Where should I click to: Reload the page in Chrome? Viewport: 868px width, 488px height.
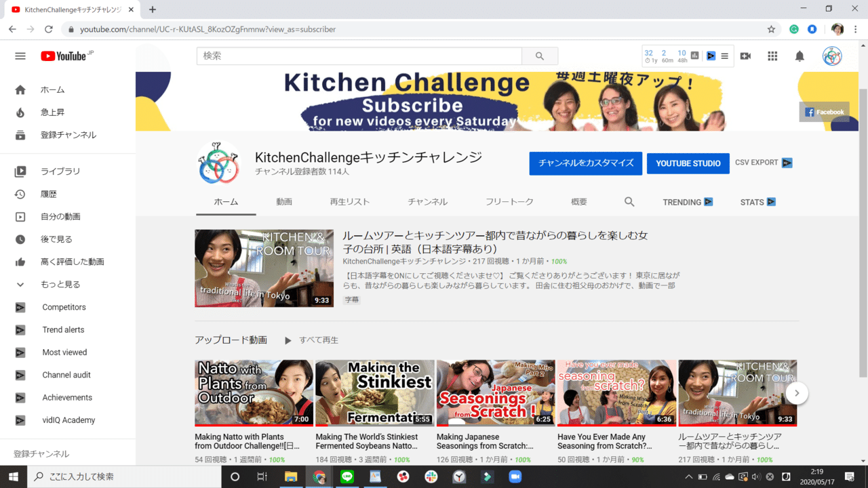click(49, 29)
